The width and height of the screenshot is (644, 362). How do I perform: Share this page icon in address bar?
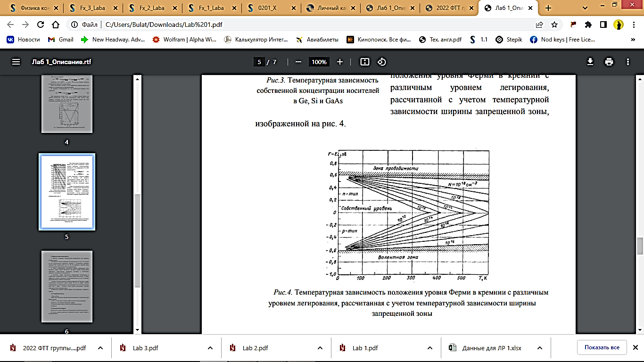pos(539,25)
